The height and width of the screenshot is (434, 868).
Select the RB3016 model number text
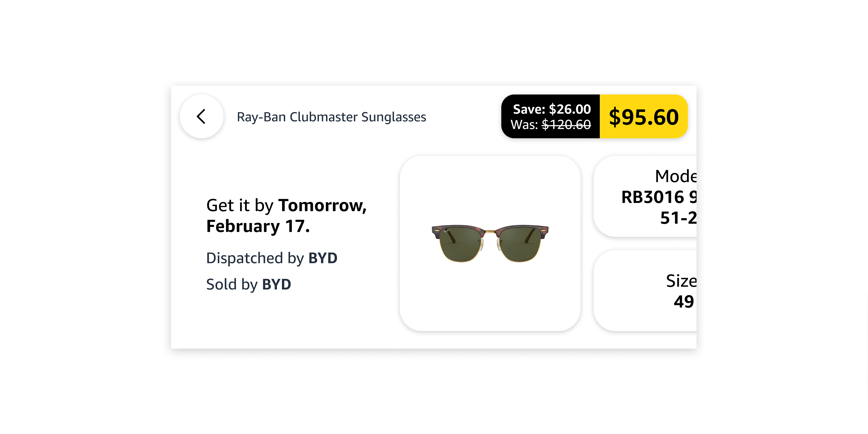(x=653, y=197)
